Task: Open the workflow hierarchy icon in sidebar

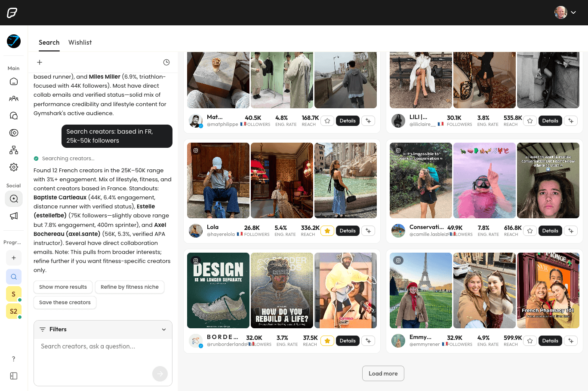Action: click(14, 150)
